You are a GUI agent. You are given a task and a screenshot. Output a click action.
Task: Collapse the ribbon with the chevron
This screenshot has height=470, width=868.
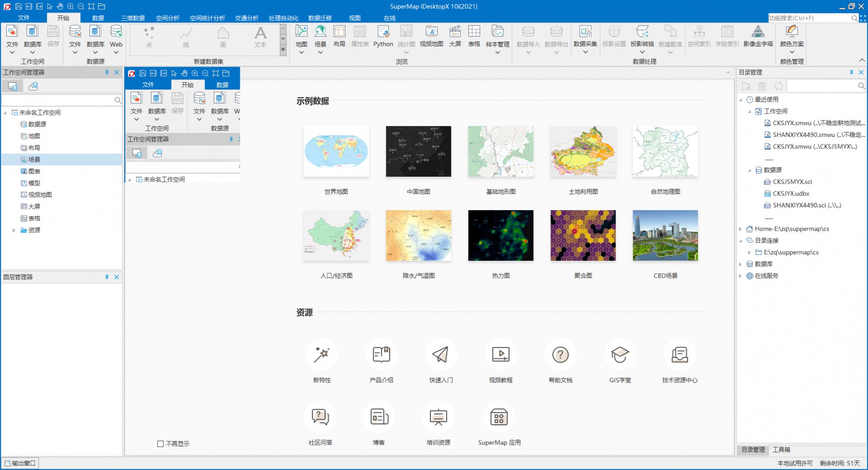click(862, 61)
